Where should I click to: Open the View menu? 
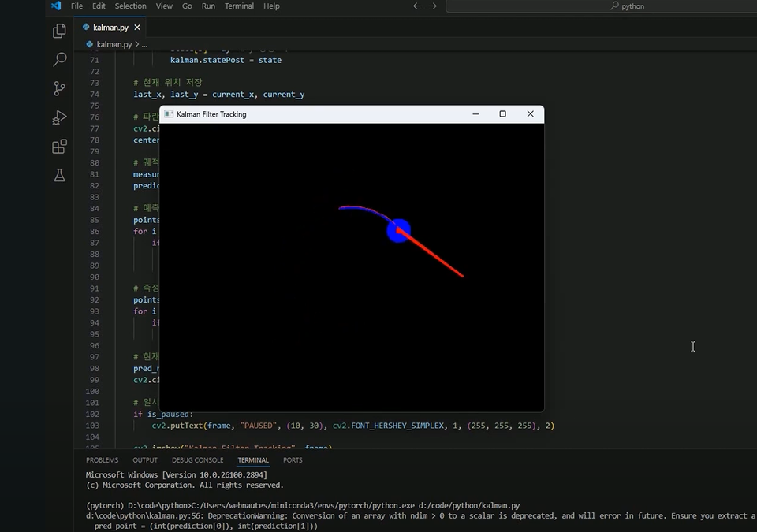click(x=164, y=6)
